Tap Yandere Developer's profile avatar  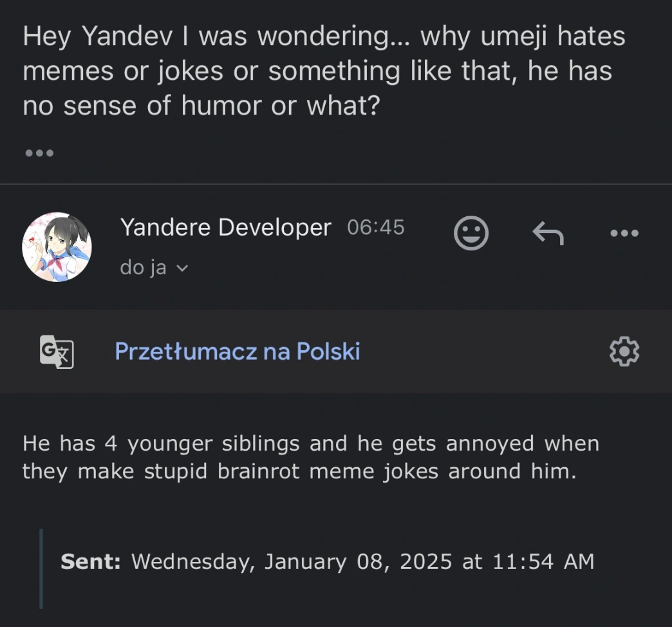click(x=57, y=247)
